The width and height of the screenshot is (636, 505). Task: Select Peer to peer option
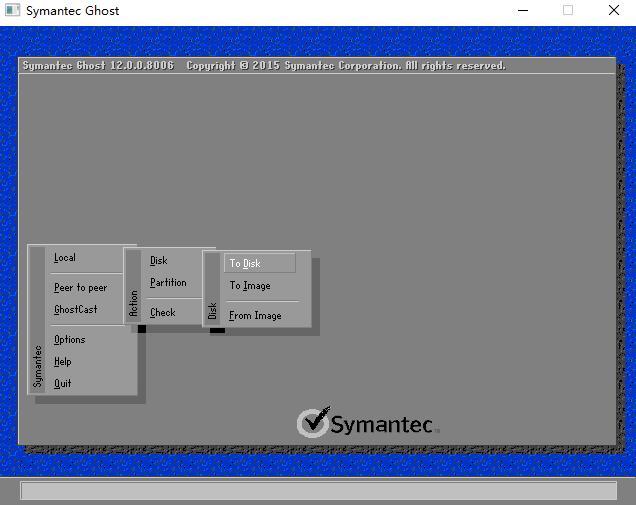click(80, 288)
